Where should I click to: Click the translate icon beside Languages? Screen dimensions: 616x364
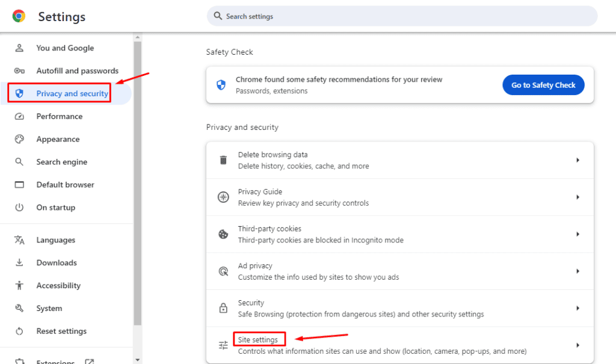click(x=19, y=240)
